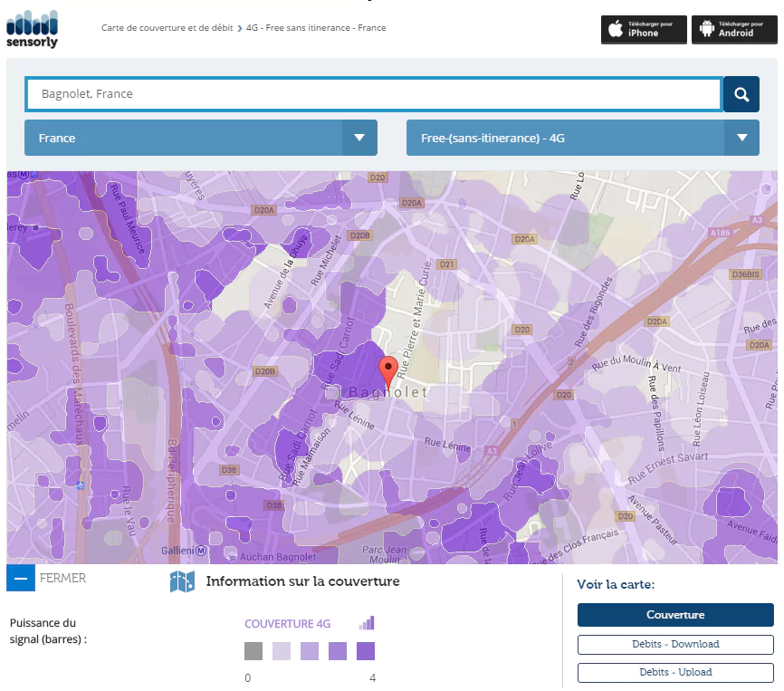This screenshot has height=691, width=784.
Task: Click the map icon beside coverage information
Action: 182,582
